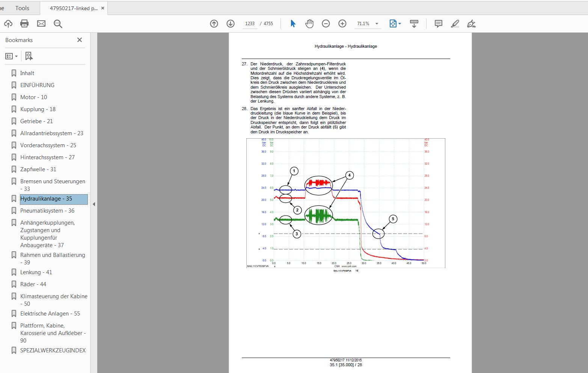Viewport: 588px width, 373px height.
Task: Open Plattform, Kabine, Karosserie bookmark
Action: [x=53, y=333]
